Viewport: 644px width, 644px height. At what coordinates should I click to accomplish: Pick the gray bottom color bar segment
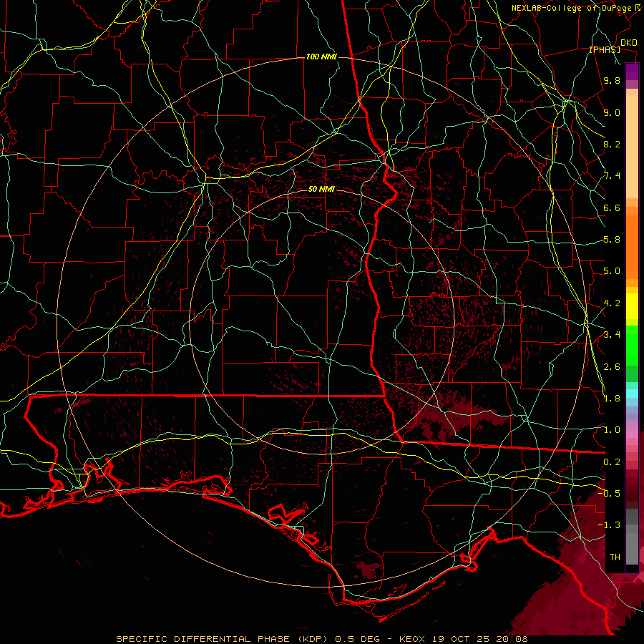point(632,548)
